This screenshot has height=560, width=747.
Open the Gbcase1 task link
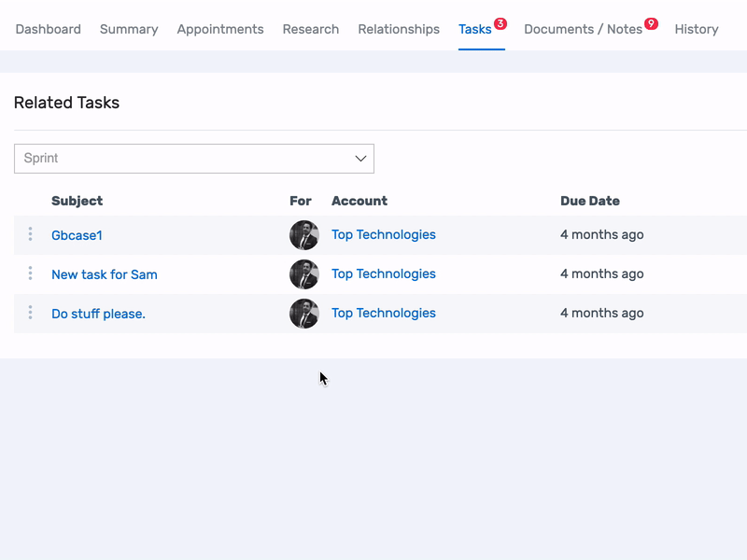[77, 235]
